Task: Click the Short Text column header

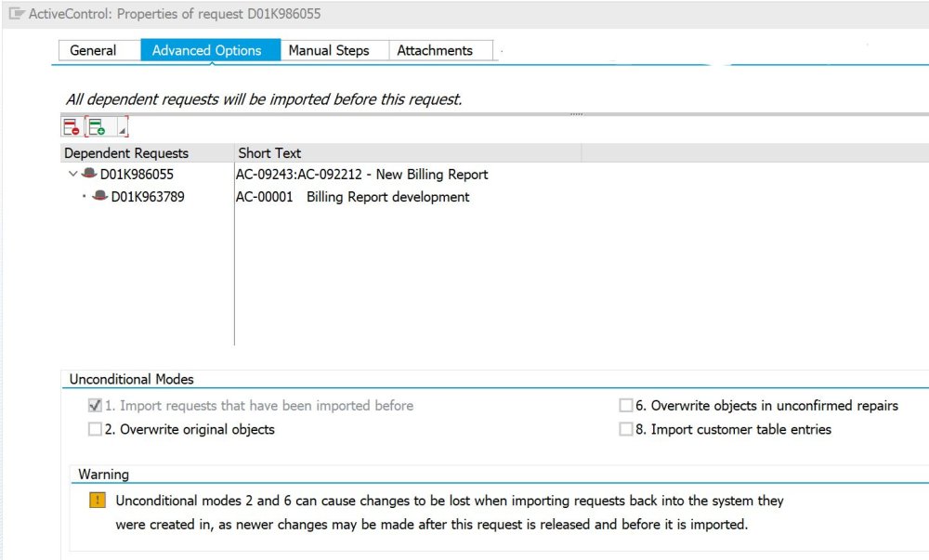Action: pos(269,153)
